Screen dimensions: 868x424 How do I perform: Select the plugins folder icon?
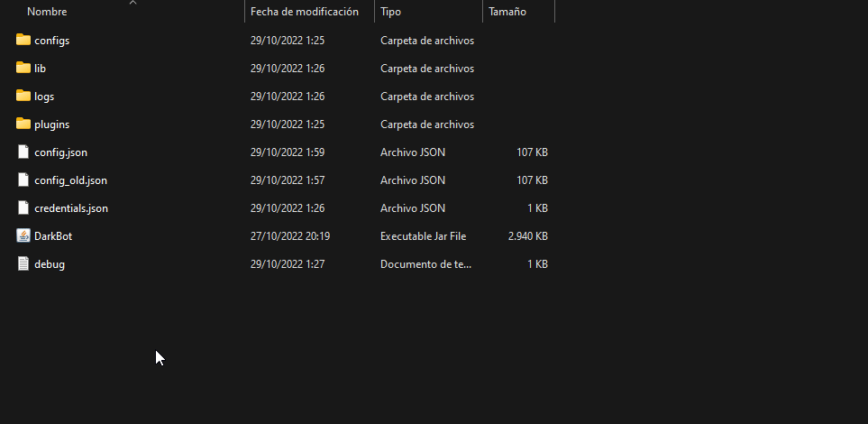click(23, 124)
